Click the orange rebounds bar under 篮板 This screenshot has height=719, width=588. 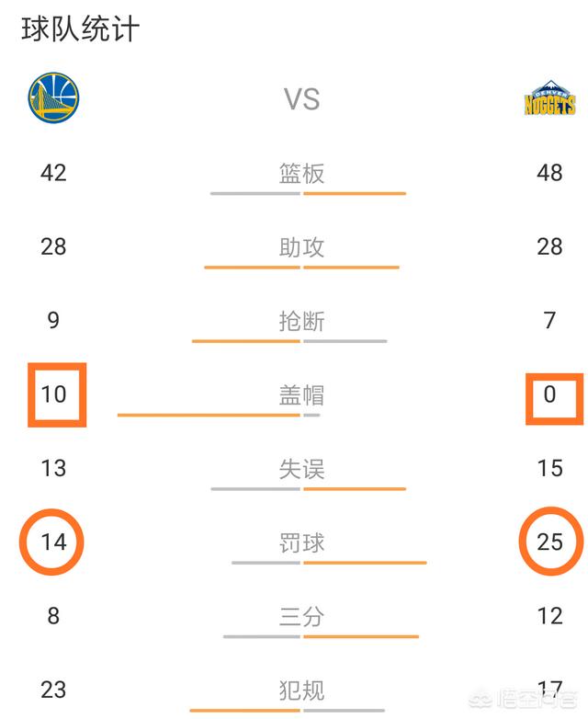355,193
